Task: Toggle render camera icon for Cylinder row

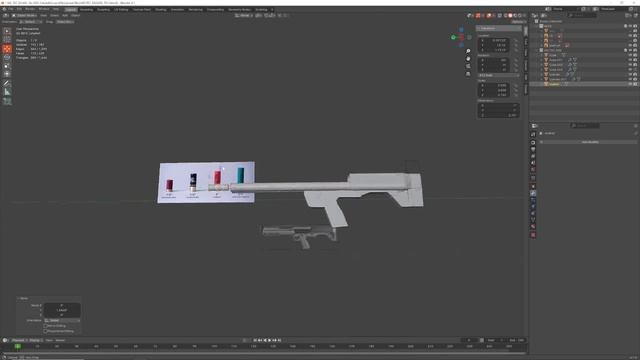Action: [x=636, y=74]
